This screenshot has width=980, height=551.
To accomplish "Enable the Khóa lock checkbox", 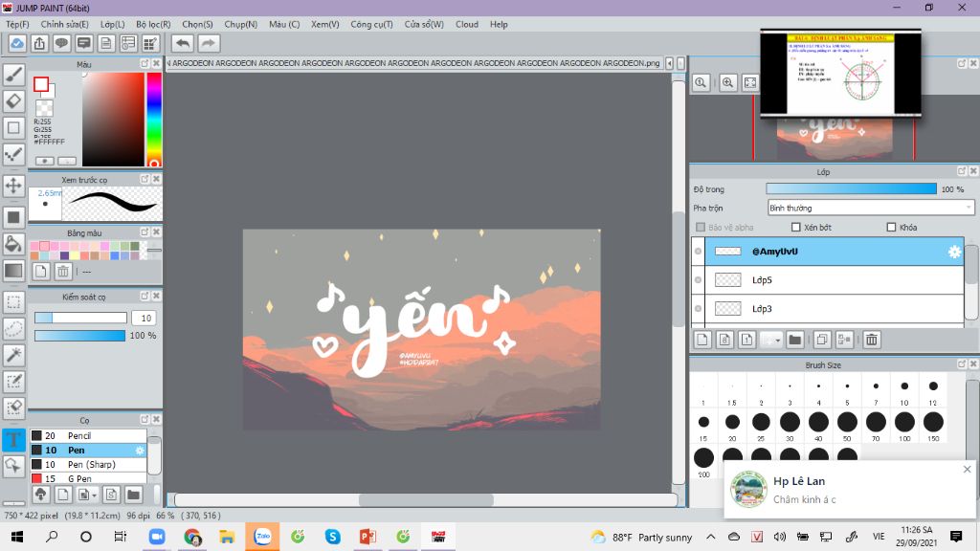I will (891, 228).
